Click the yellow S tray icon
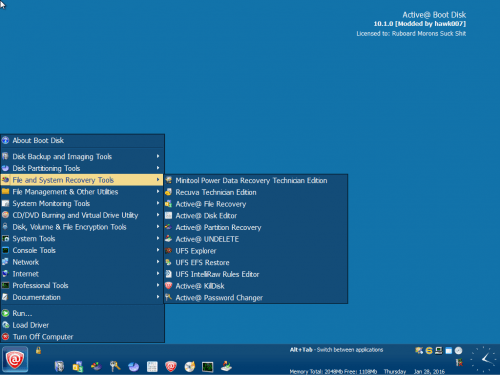 pos(429,350)
